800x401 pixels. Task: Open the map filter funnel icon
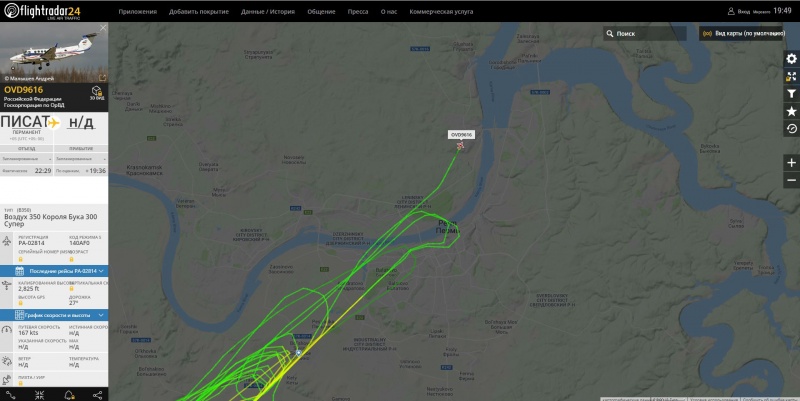[791, 94]
